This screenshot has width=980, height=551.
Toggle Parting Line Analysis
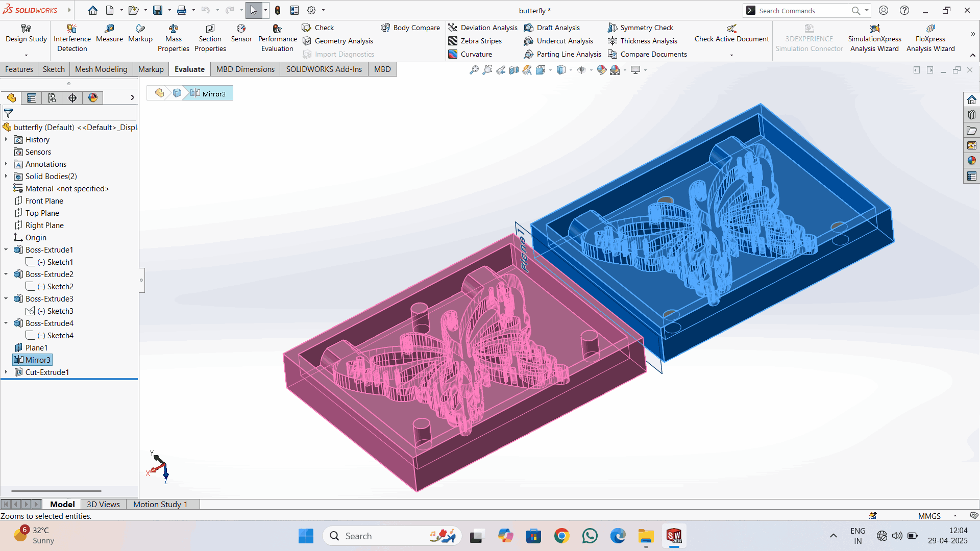pyautogui.click(x=562, y=54)
